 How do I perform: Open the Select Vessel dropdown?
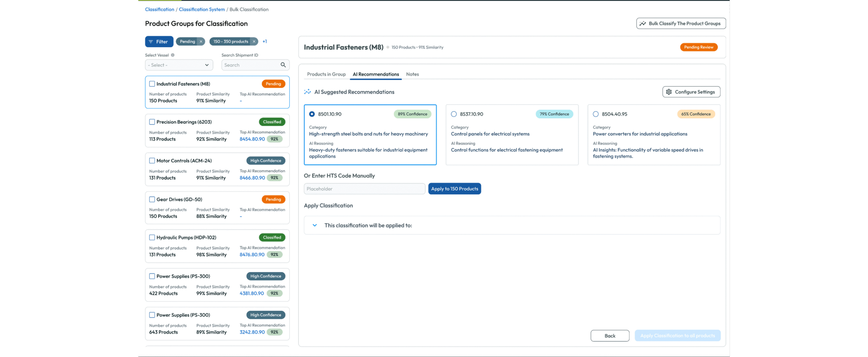pyautogui.click(x=179, y=65)
